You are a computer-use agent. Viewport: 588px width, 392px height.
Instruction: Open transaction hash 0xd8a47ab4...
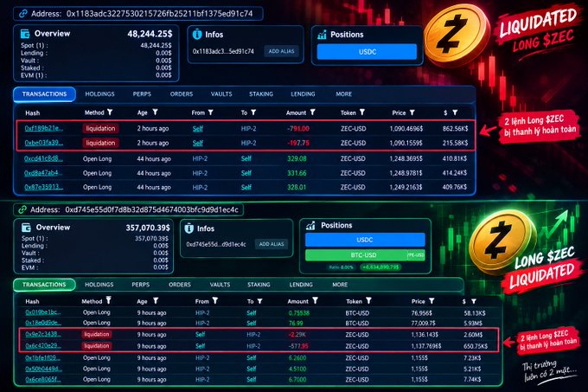click(x=43, y=173)
